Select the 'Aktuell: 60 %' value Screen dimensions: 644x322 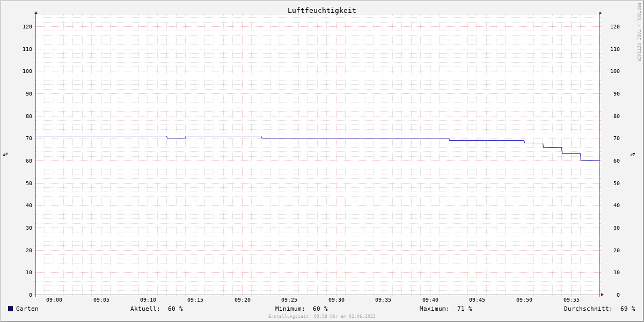click(x=157, y=309)
